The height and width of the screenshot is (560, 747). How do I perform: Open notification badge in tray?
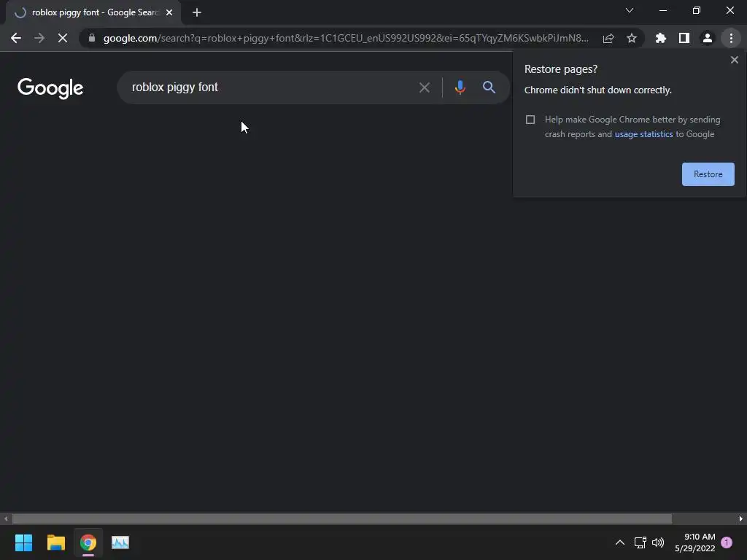point(727,542)
